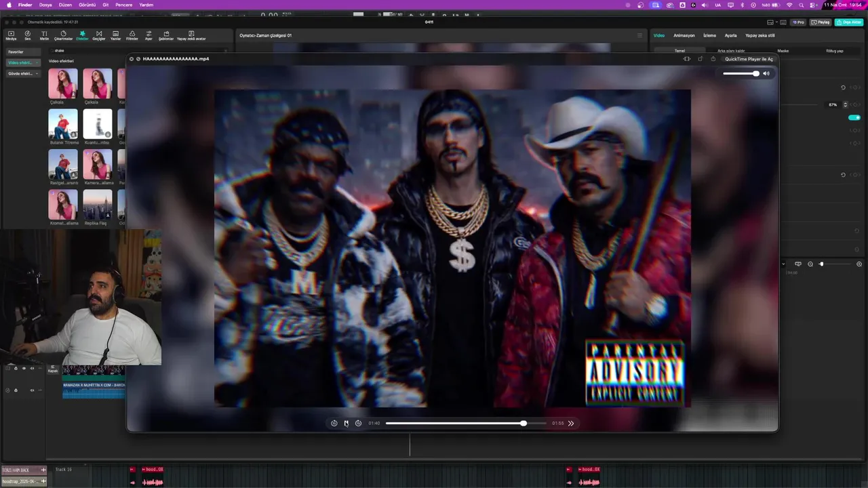This screenshot has height=488, width=868.
Task: Open Control Center in the menu bar
Action: click(813, 5)
